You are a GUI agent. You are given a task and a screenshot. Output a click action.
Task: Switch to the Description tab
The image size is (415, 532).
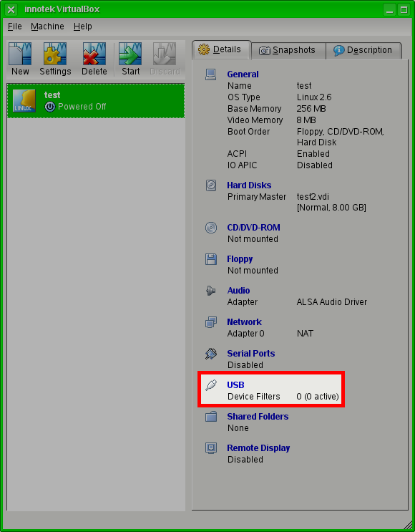[363, 51]
